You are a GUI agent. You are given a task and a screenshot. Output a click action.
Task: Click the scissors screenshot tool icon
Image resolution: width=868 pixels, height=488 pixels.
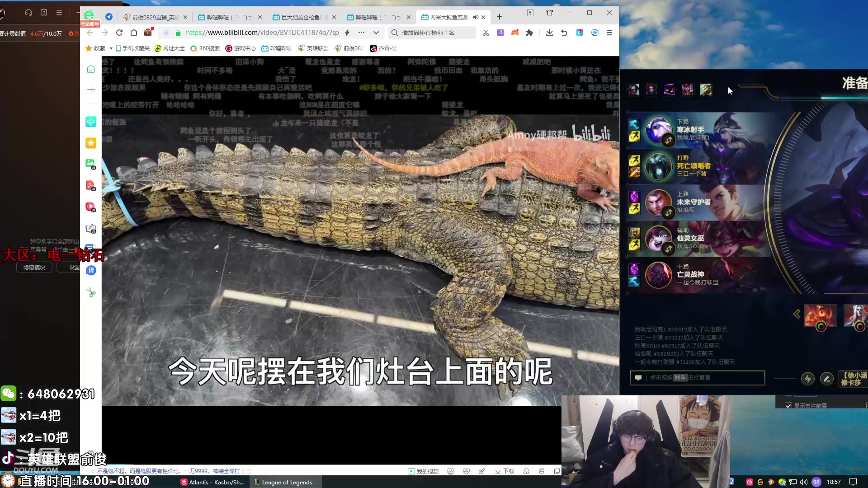point(486,33)
